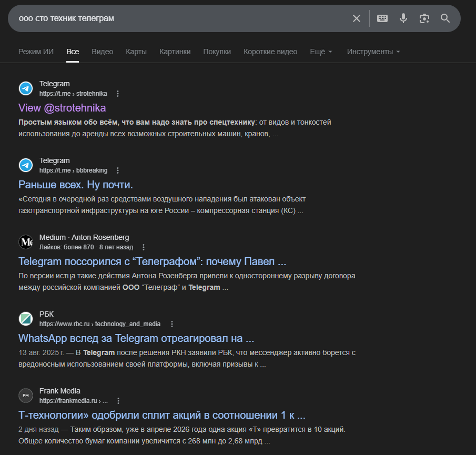Click the Telegram icon beside the bbbreaking result
This screenshot has width=476, height=455.
pos(26,165)
